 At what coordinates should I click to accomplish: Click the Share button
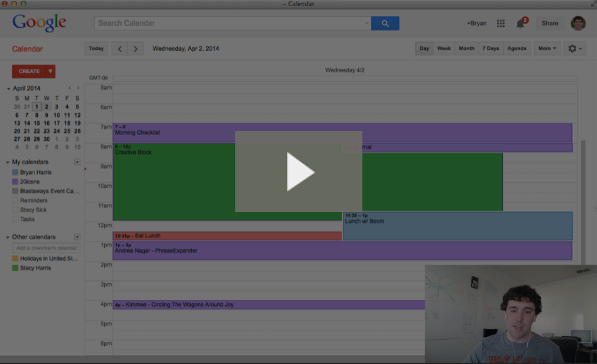[550, 24]
